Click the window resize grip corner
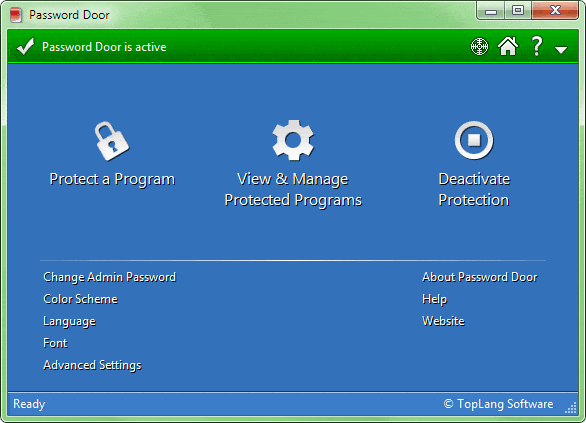Screen dimensions: 586x423 pos(571,408)
